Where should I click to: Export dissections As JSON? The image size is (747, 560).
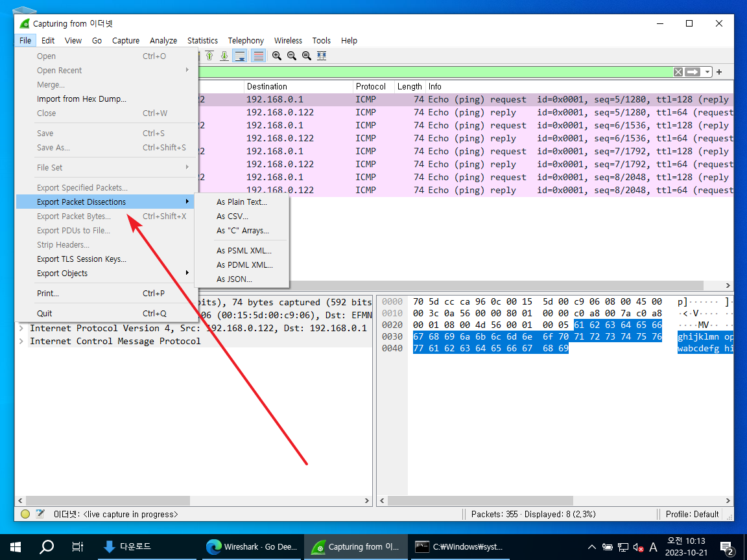coord(241,279)
